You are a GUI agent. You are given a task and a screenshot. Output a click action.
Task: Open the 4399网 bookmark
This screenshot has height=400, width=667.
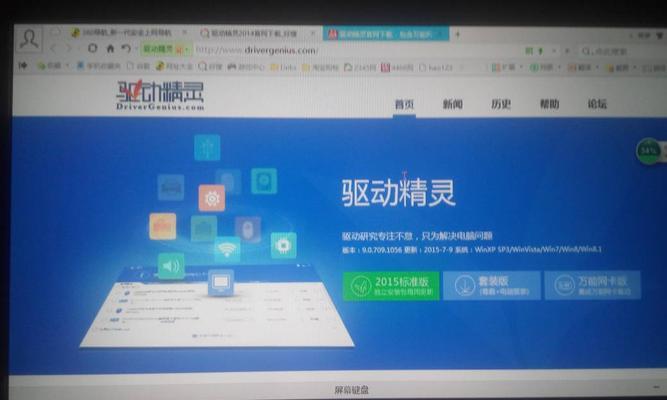click(x=397, y=68)
